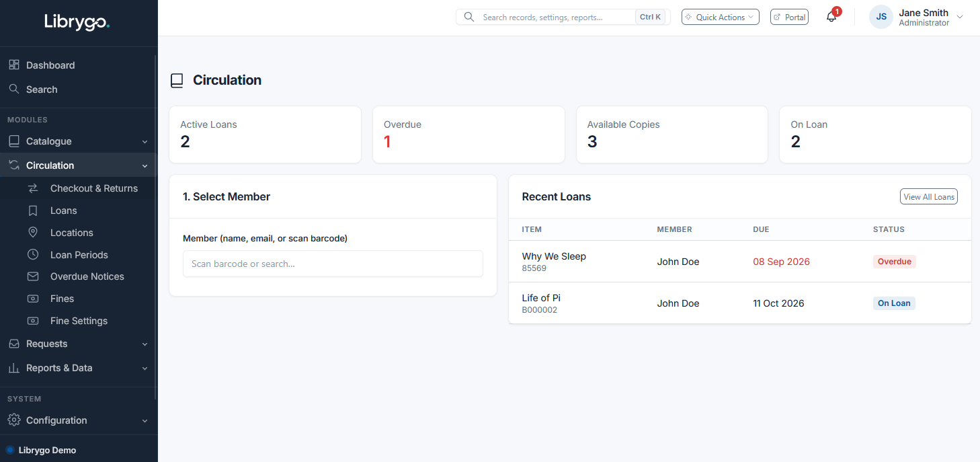The width and height of the screenshot is (980, 462).
Task: Open the Life of Pi loan
Action: (x=541, y=298)
